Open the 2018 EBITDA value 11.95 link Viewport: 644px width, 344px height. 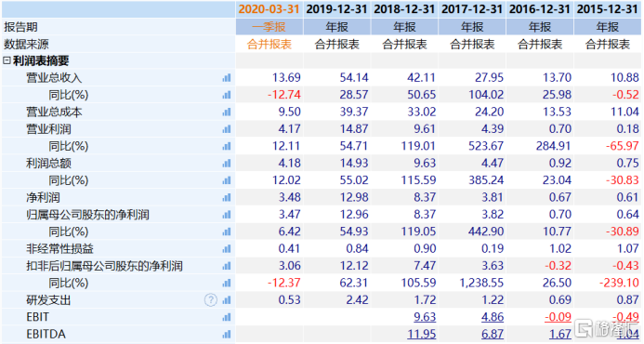[x=421, y=334]
